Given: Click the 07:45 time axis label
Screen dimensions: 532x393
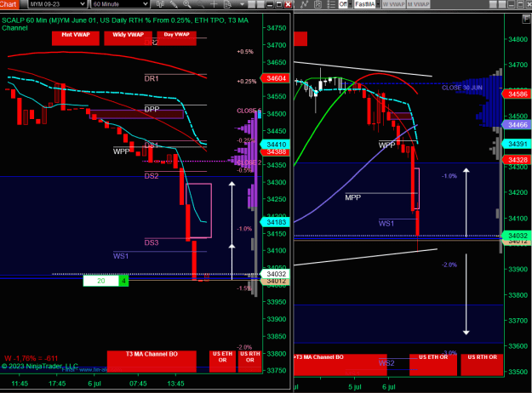Looking at the screenshot, I should pos(138,384).
